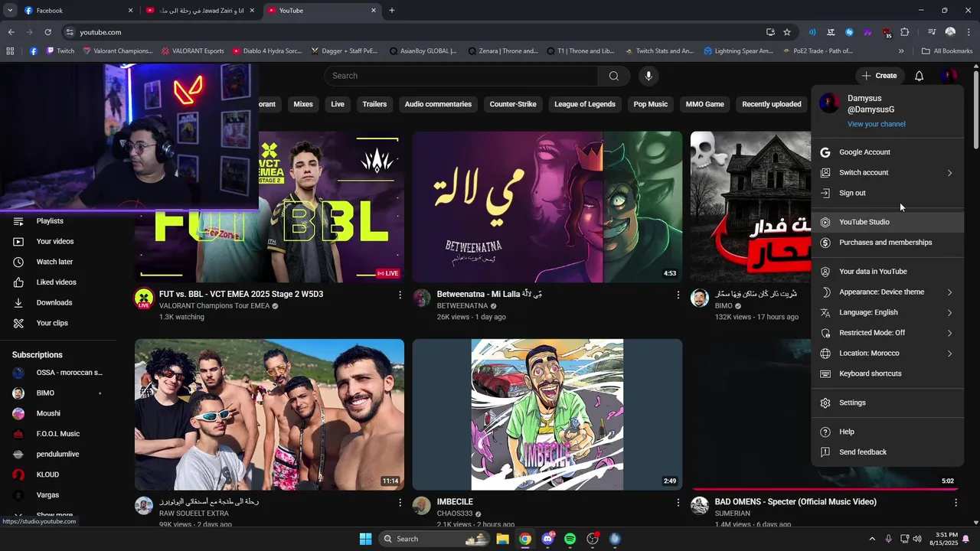The height and width of the screenshot is (551, 980).
Task: Filter by the League of Legends chip
Action: 585,104
